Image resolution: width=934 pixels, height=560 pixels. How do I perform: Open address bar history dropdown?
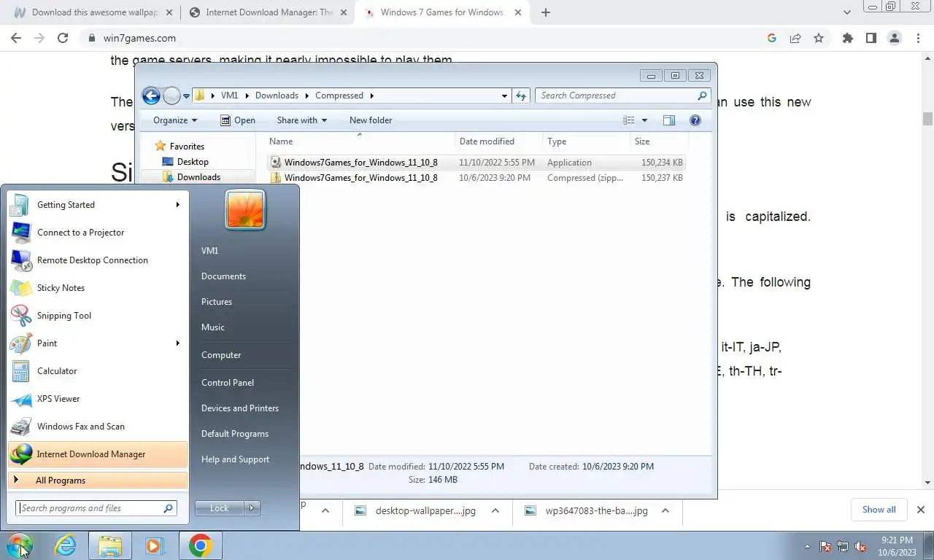[x=504, y=96]
